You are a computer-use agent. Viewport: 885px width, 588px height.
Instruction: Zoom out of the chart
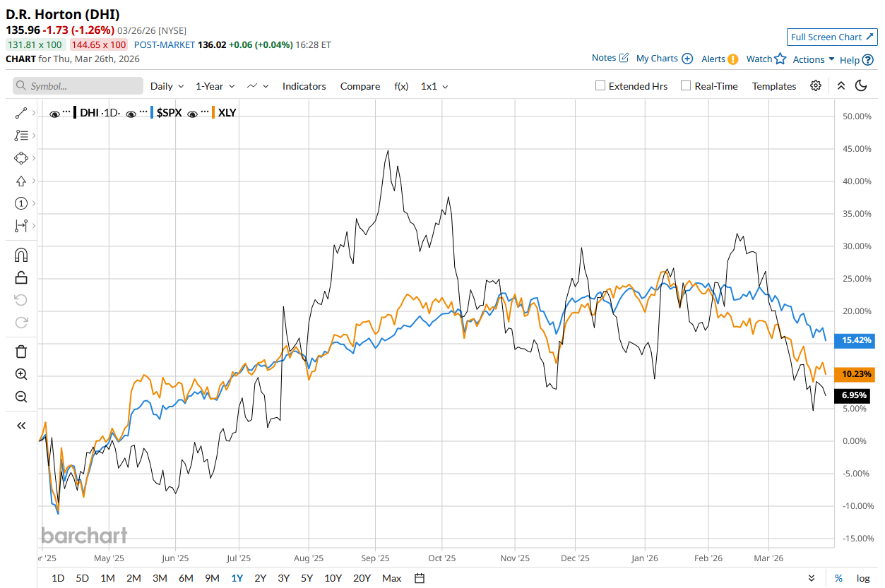(21, 397)
